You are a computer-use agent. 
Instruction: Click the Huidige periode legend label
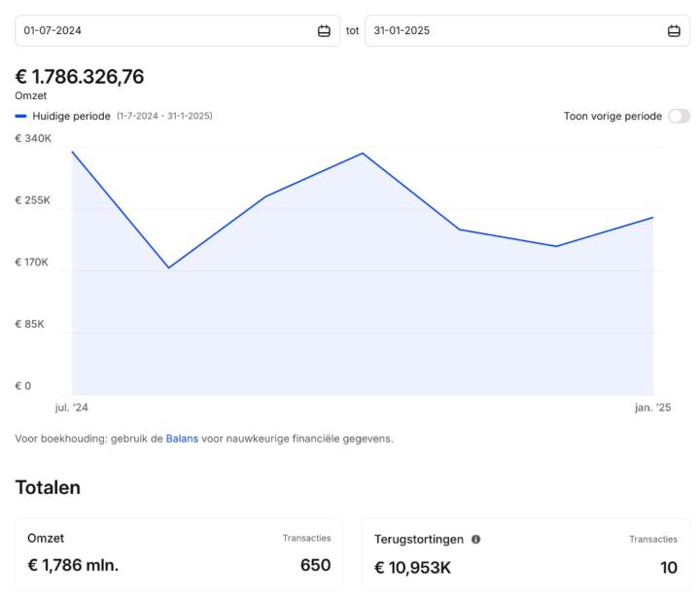71,116
